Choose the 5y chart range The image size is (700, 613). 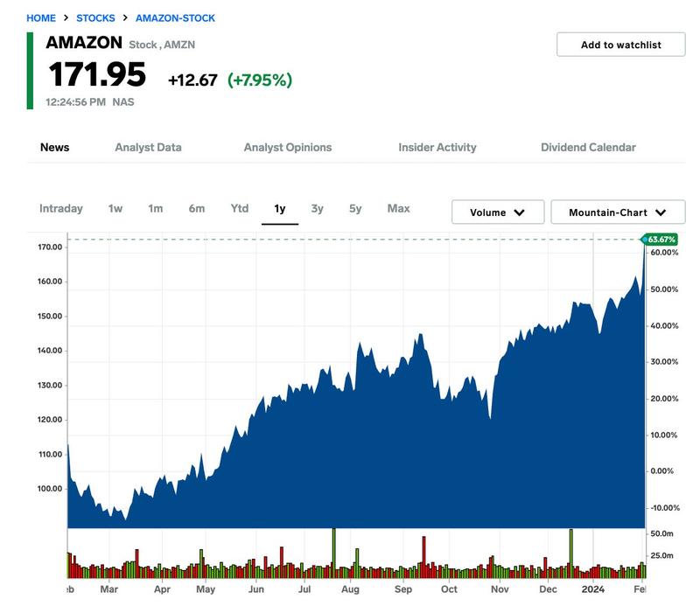(355, 208)
